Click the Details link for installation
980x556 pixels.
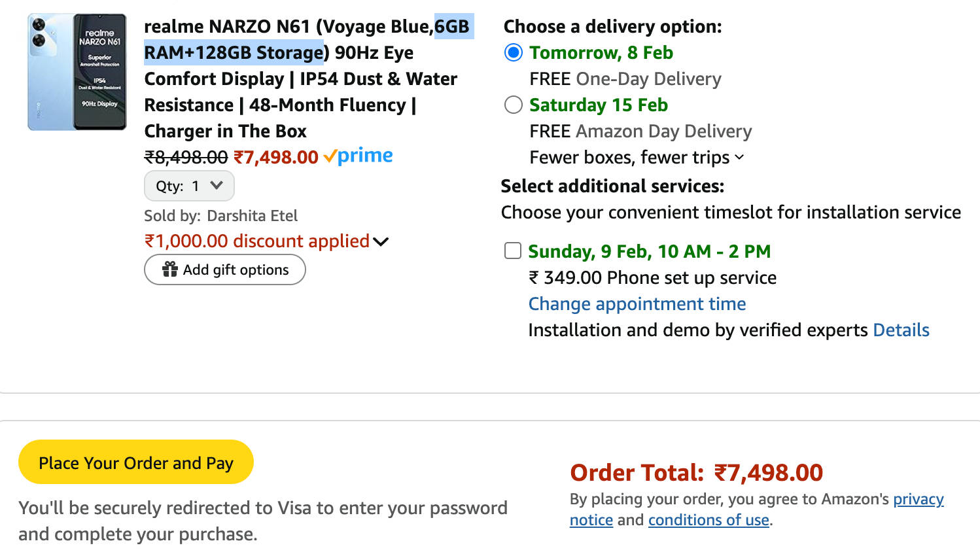point(901,330)
